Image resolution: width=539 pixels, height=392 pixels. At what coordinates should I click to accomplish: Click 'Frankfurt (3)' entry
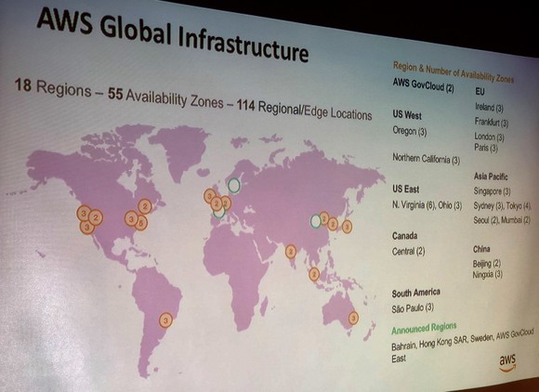click(492, 122)
